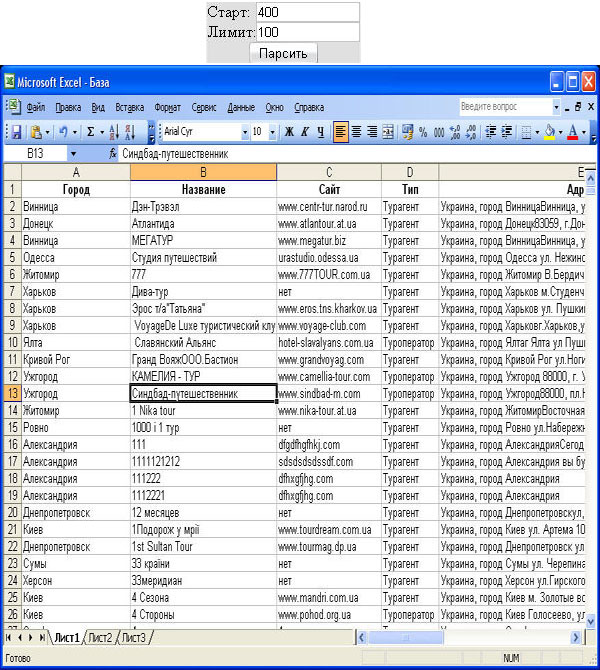
Task: Open the Данные menu
Action: 241,107
